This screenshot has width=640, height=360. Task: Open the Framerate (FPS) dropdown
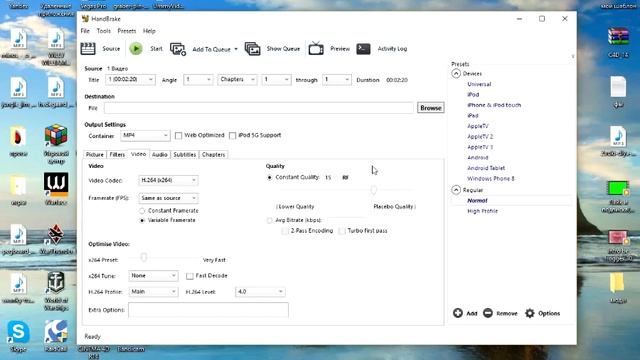coord(168,198)
